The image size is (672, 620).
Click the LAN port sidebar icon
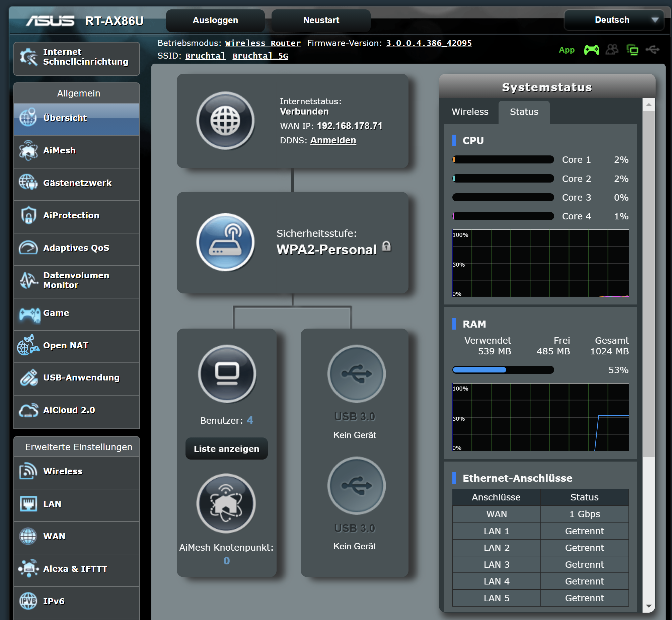tap(28, 503)
